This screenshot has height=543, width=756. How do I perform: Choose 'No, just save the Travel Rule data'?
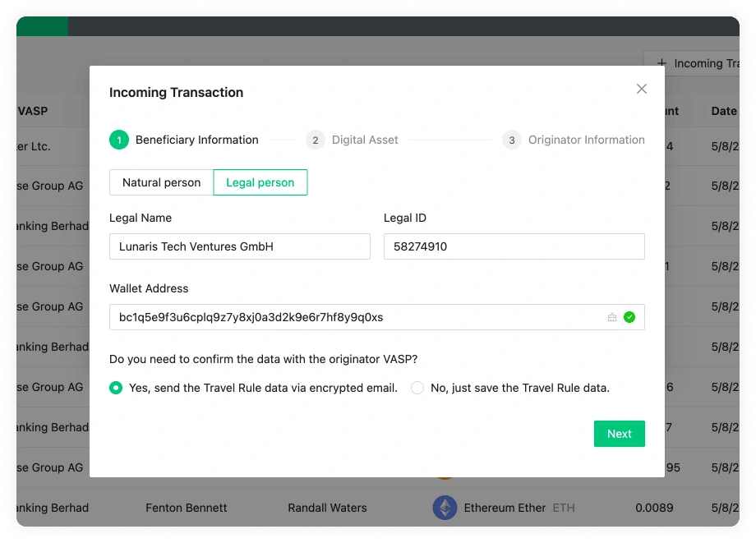tap(417, 388)
